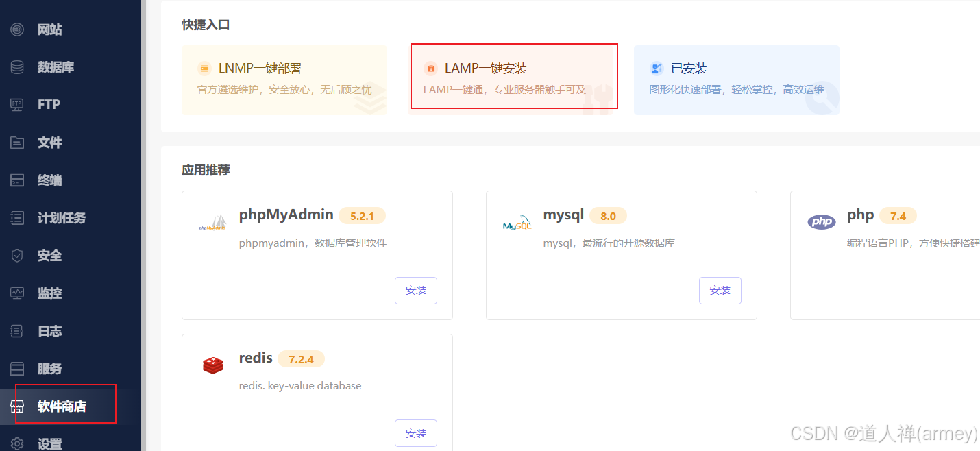Click mysql app title

pyautogui.click(x=563, y=215)
